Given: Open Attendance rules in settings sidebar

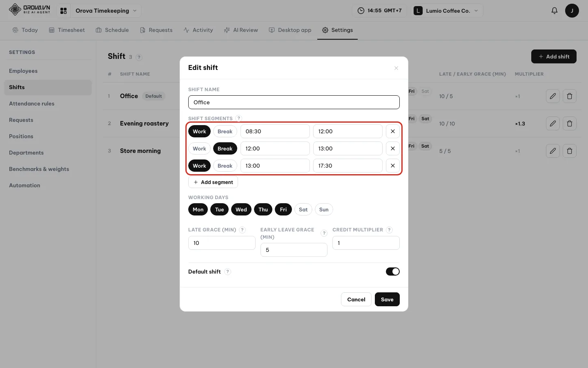Looking at the screenshot, I should pos(48,103).
